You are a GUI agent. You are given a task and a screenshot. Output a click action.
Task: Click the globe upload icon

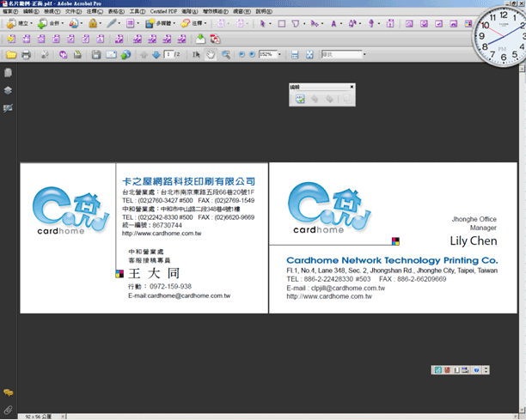pos(125,55)
